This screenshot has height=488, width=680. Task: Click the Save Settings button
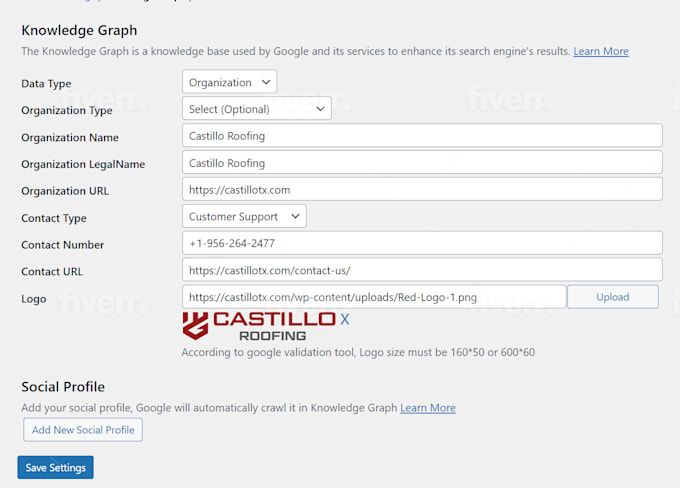(56, 468)
